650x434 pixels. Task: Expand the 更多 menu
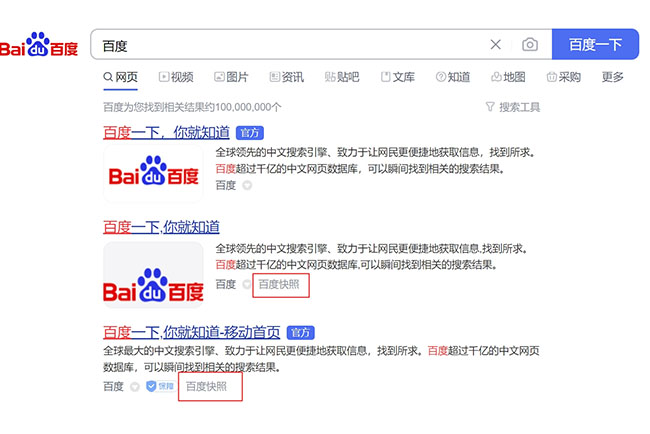(x=613, y=77)
